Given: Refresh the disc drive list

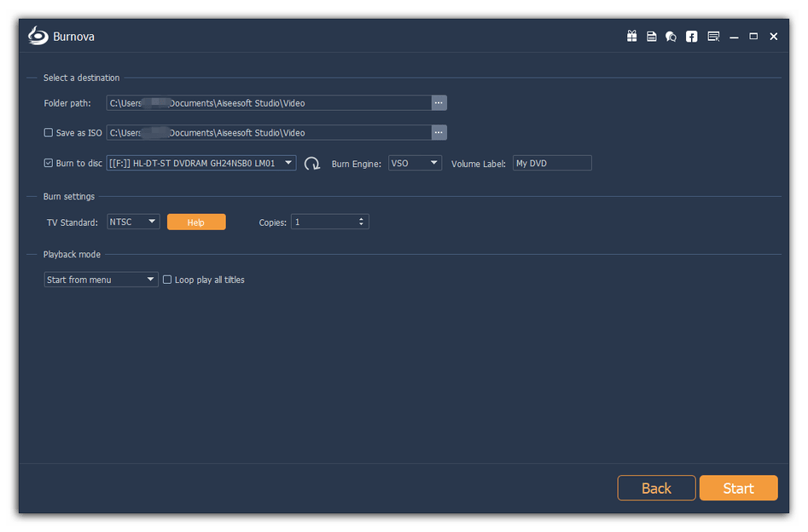Looking at the screenshot, I should coord(312,164).
